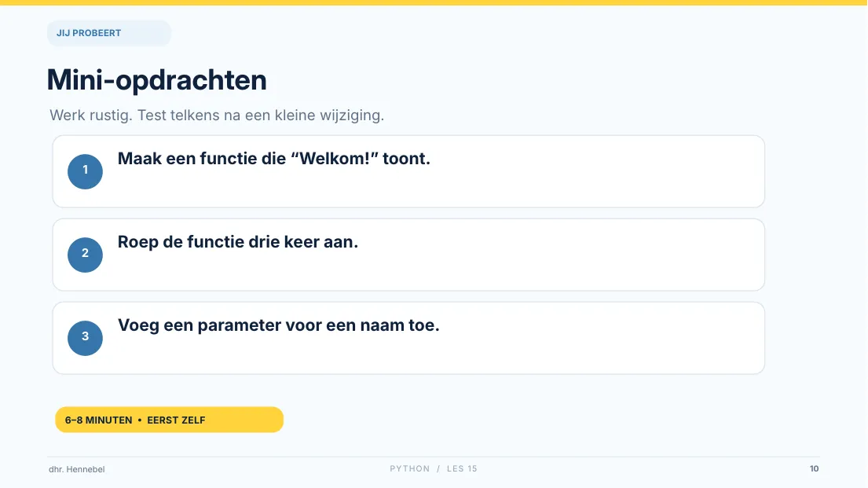Click the '6–8 MINUTEN • EERST ZELF' yellow badge
This screenshot has width=868, height=488.
pyautogui.click(x=170, y=420)
